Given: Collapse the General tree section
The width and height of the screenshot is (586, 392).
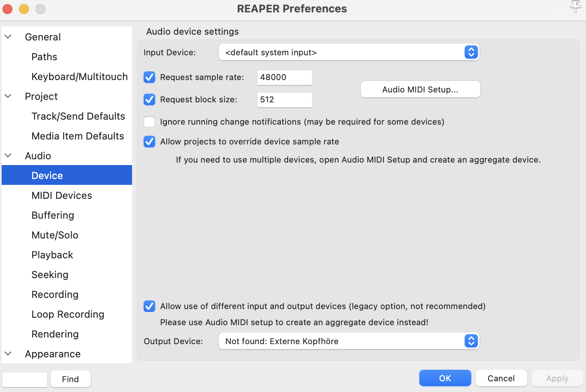Looking at the screenshot, I should tap(8, 37).
